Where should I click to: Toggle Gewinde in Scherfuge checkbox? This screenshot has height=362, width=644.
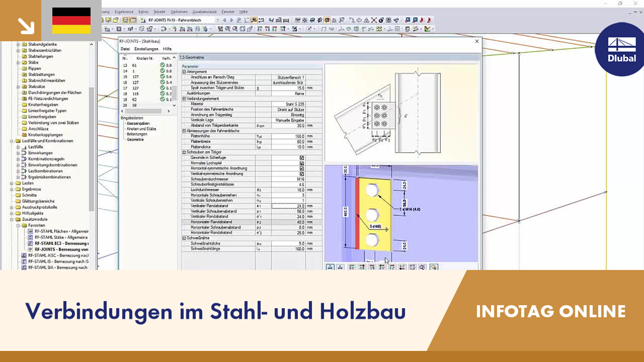302,158
